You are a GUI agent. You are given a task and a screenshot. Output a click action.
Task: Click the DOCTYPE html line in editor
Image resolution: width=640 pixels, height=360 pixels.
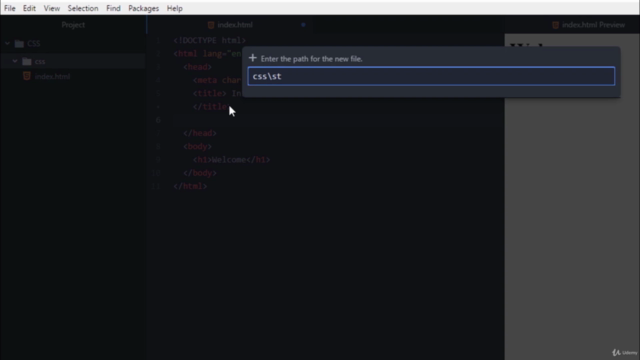click(210, 40)
